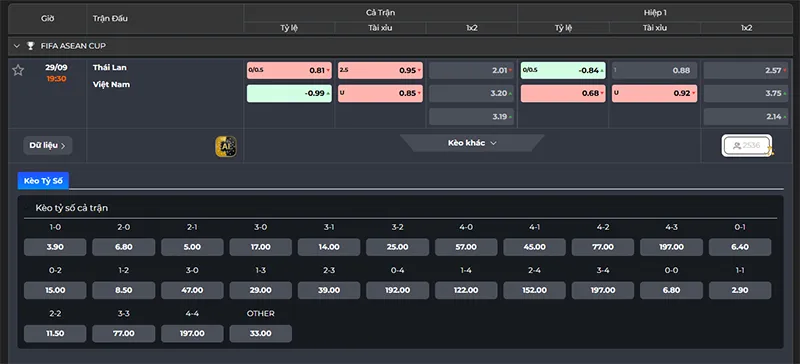800x364 pixels.
Task: Expand the Kèo khác dropdown
Action: (472, 143)
